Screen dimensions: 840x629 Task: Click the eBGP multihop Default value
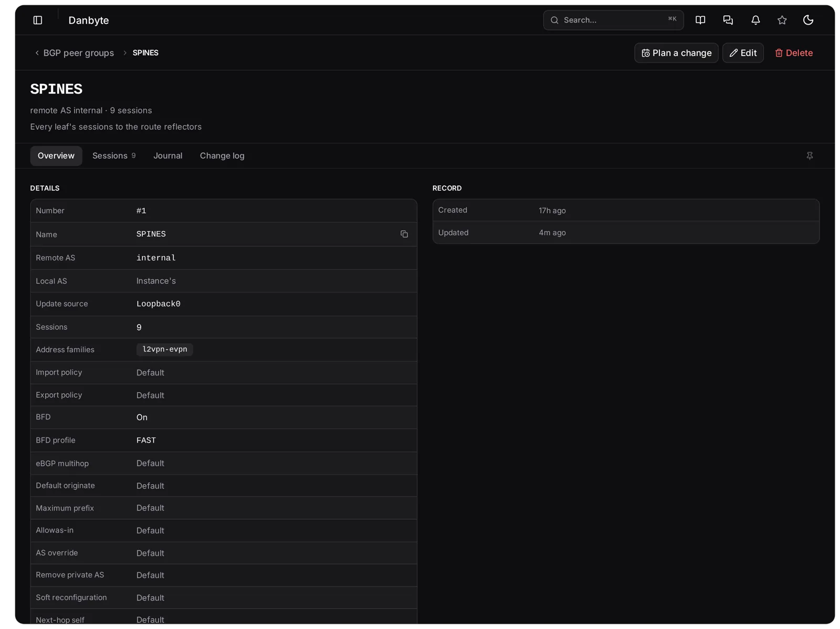(x=150, y=464)
